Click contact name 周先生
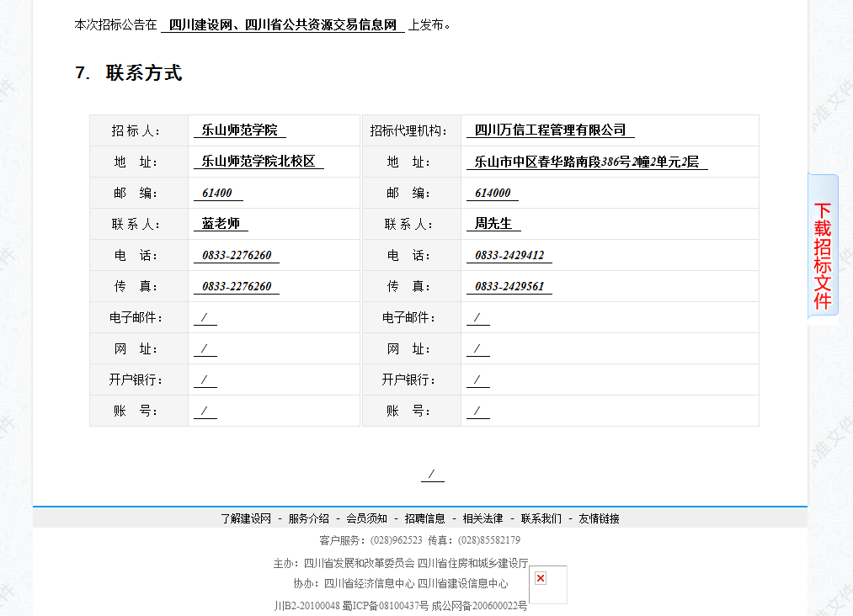This screenshot has width=853, height=616. tap(493, 224)
